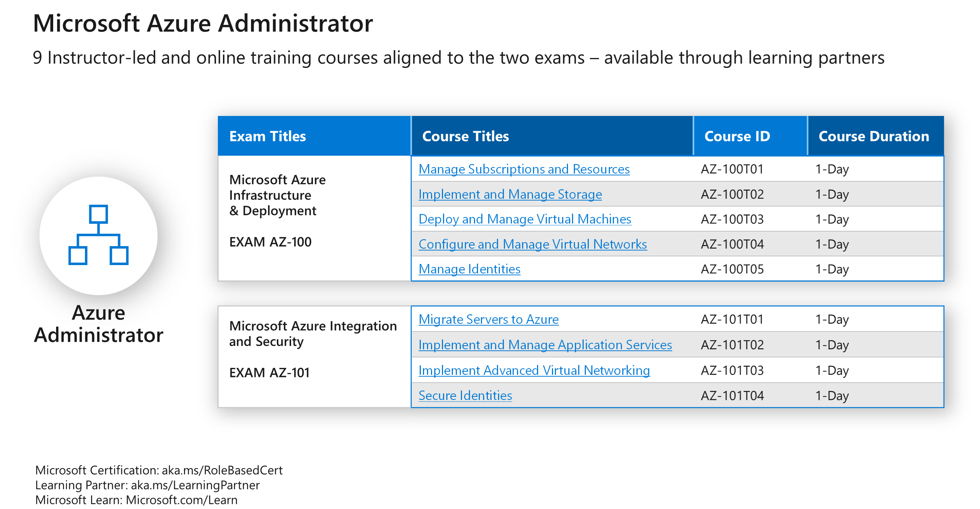980x509 pixels.
Task: Click the subtitle about 9 instructor-led courses
Action: coord(458,58)
